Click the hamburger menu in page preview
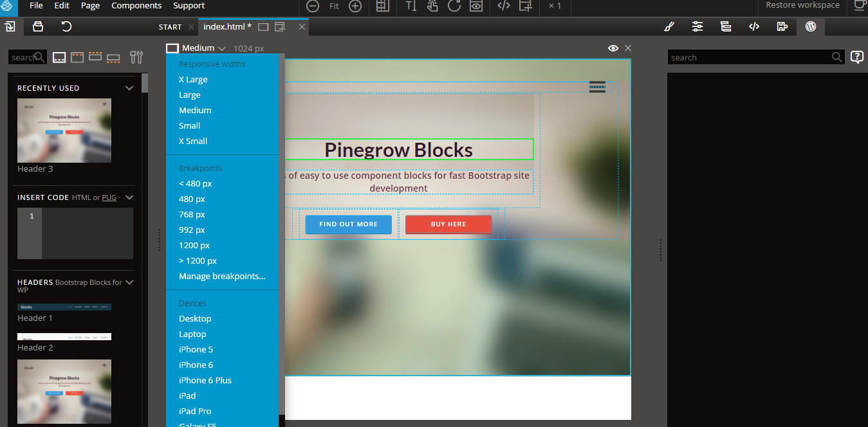 click(597, 87)
